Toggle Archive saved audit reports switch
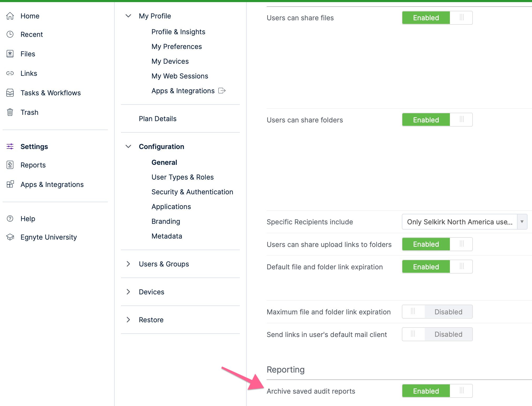Screen dimensions: 532x406 (x=437, y=391)
